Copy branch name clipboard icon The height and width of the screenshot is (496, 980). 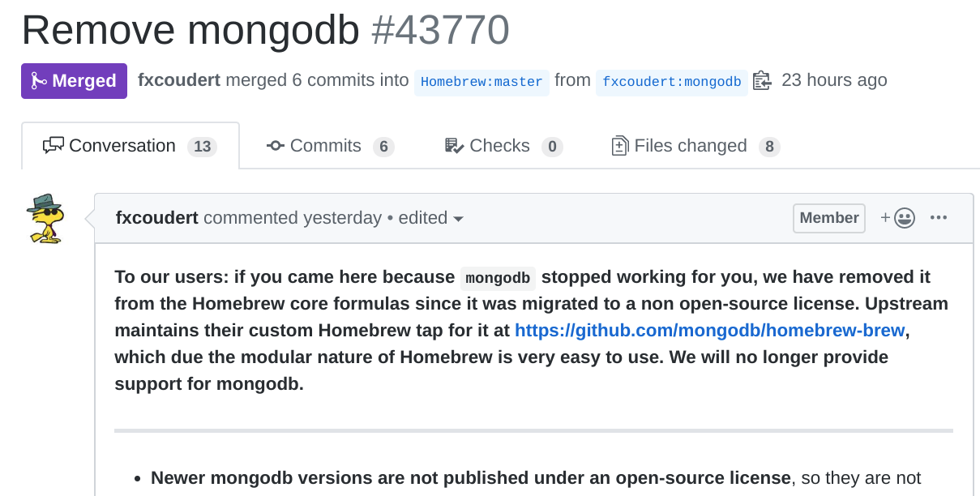click(762, 81)
